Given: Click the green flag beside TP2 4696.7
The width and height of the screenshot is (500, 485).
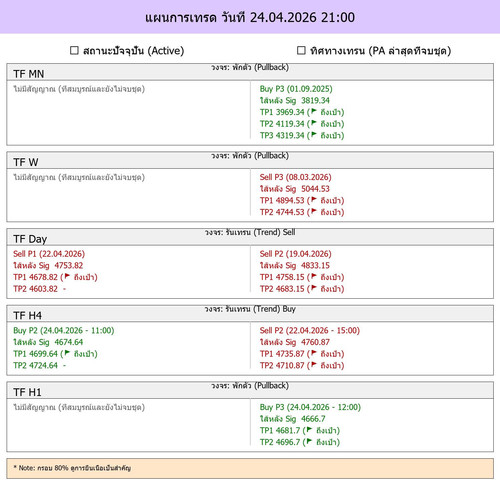Looking at the screenshot, I should coord(309,441).
